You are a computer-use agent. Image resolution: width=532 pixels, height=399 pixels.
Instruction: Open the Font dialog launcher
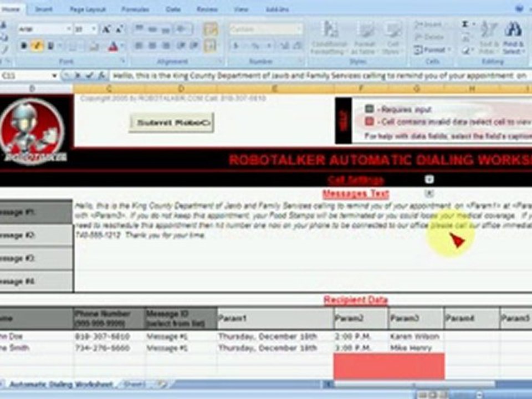click(123, 62)
